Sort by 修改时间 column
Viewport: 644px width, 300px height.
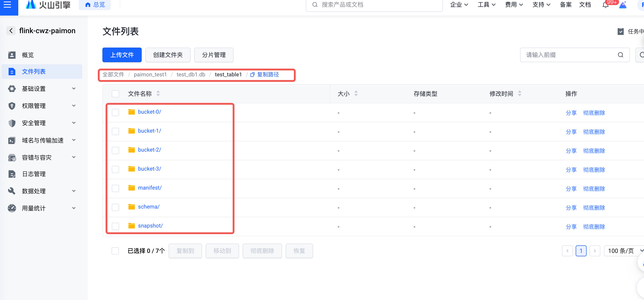pyautogui.click(x=520, y=94)
